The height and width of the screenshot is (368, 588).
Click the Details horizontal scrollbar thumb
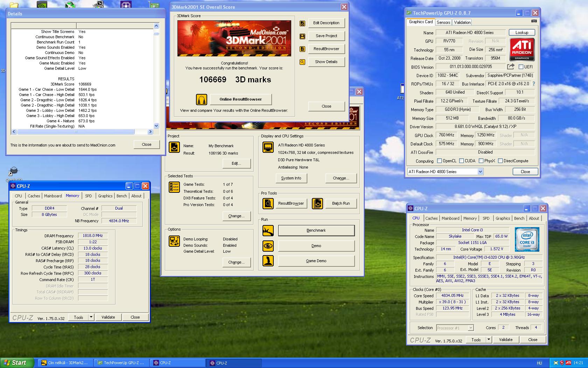click(76, 132)
